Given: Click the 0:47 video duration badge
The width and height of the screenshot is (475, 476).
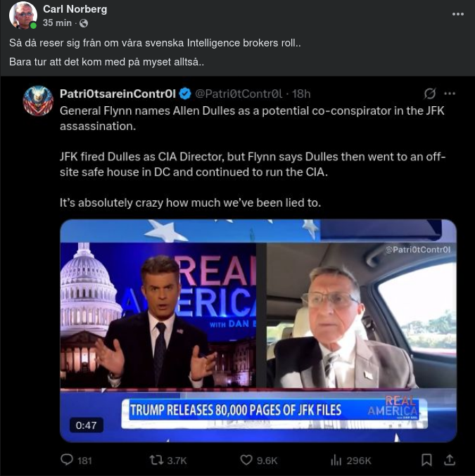Looking at the screenshot, I should (x=86, y=425).
